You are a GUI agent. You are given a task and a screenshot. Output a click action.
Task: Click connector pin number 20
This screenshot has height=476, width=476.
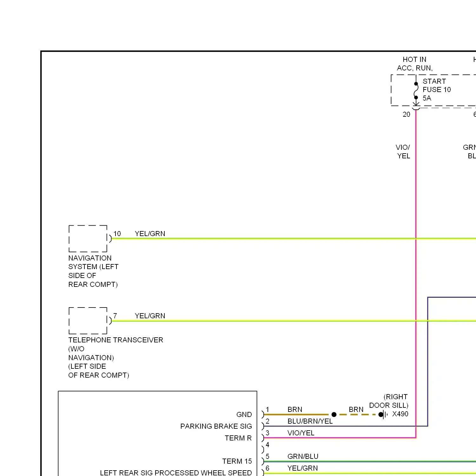pos(407,115)
